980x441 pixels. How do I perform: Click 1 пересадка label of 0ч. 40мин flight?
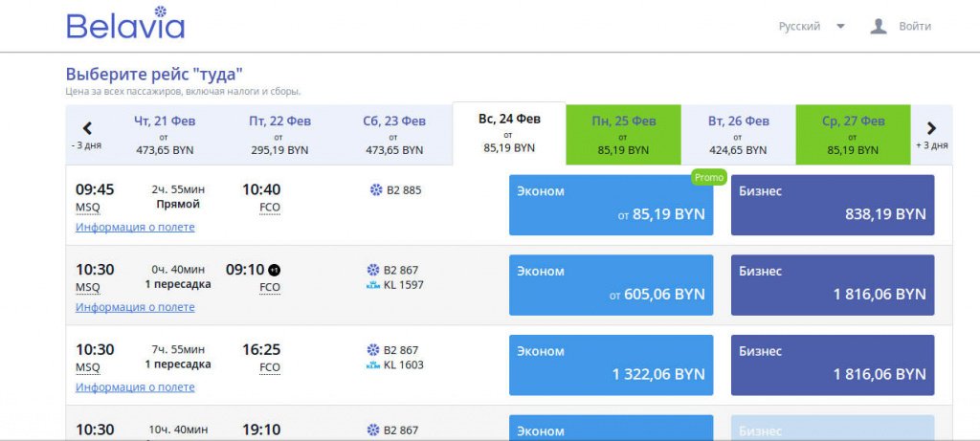tap(177, 284)
